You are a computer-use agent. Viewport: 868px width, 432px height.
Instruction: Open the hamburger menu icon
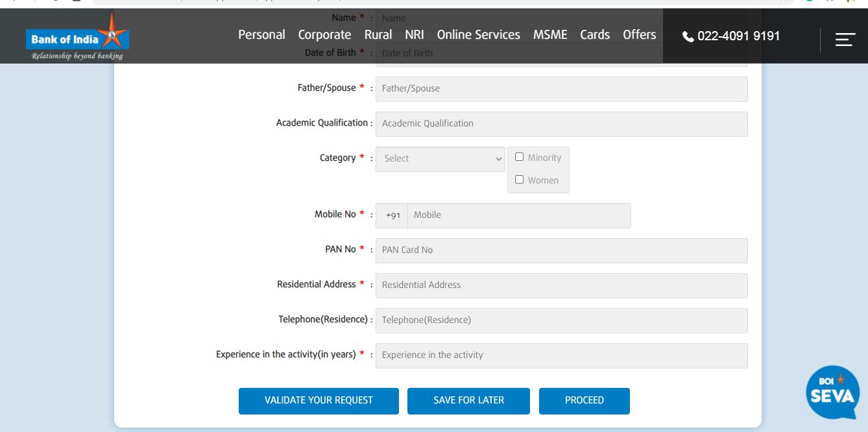[845, 40]
